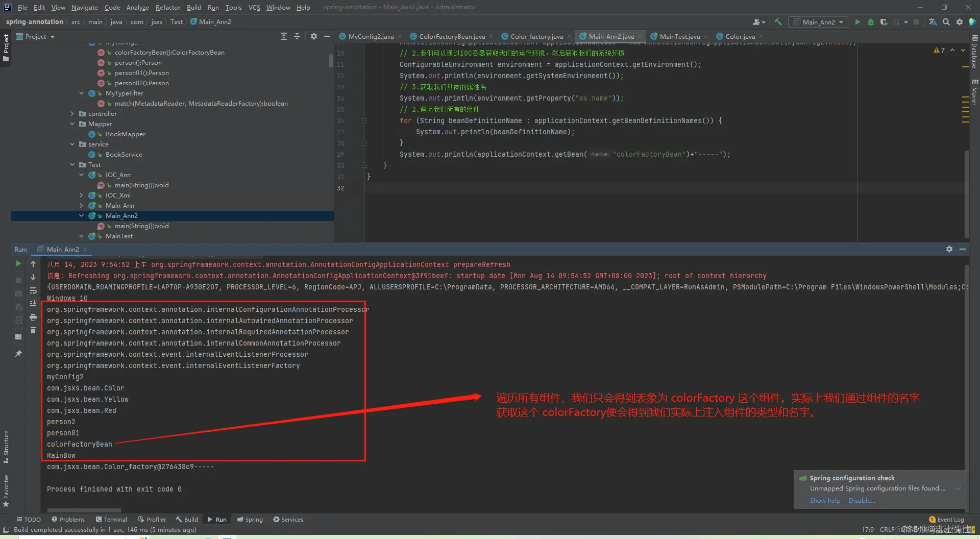This screenshot has height=539, width=980.
Task: Open the Main_Ann2 run configuration dropdown
Action: pyautogui.click(x=818, y=22)
